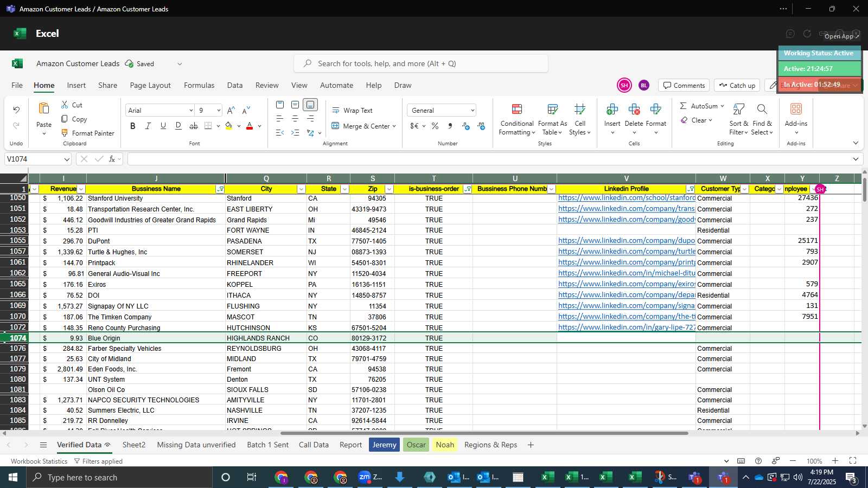Viewport: 868px width, 488px height.
Task: Click the Format cells icon
Action: [656, 110]
